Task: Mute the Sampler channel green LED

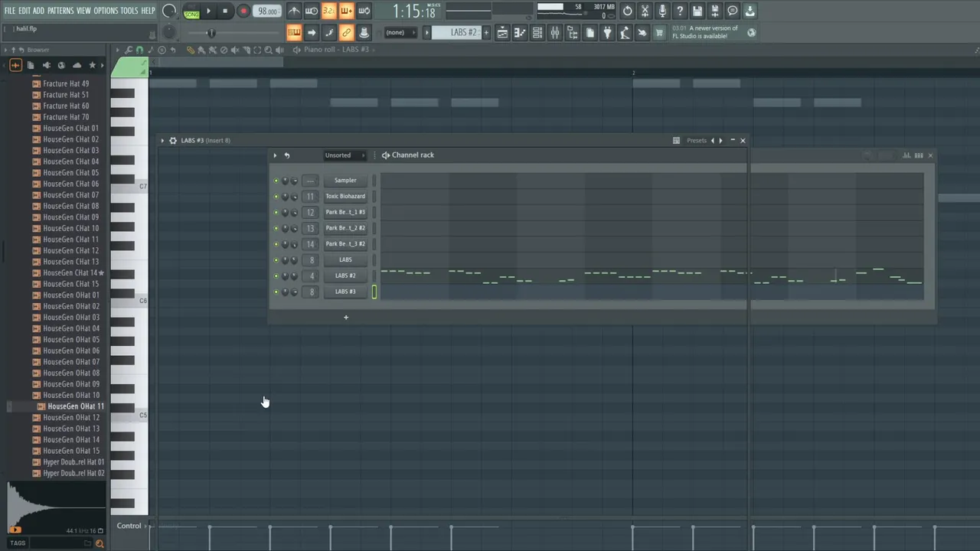Action: click(276, 181)
